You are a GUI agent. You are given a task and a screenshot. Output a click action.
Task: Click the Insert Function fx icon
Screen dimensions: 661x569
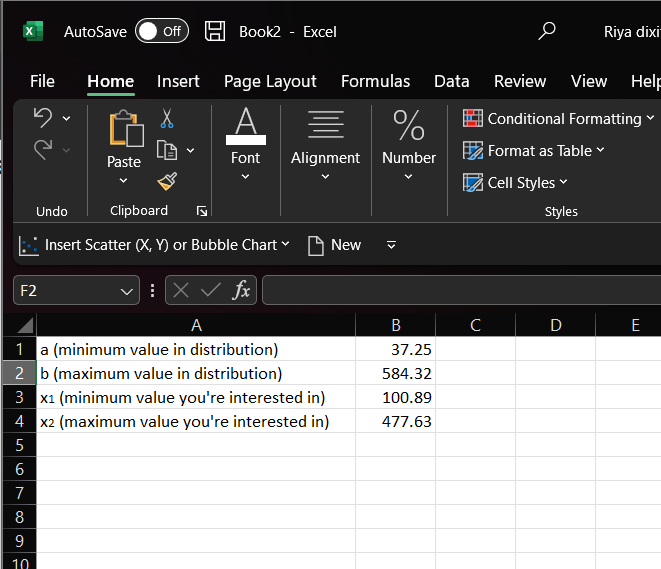pyautogui.click(x=241, y=291)
